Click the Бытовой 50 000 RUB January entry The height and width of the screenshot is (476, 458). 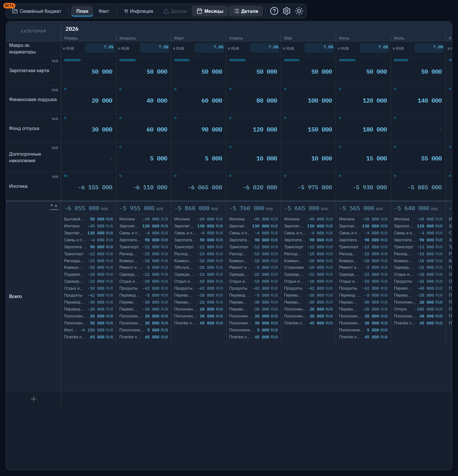click(88, 219)
